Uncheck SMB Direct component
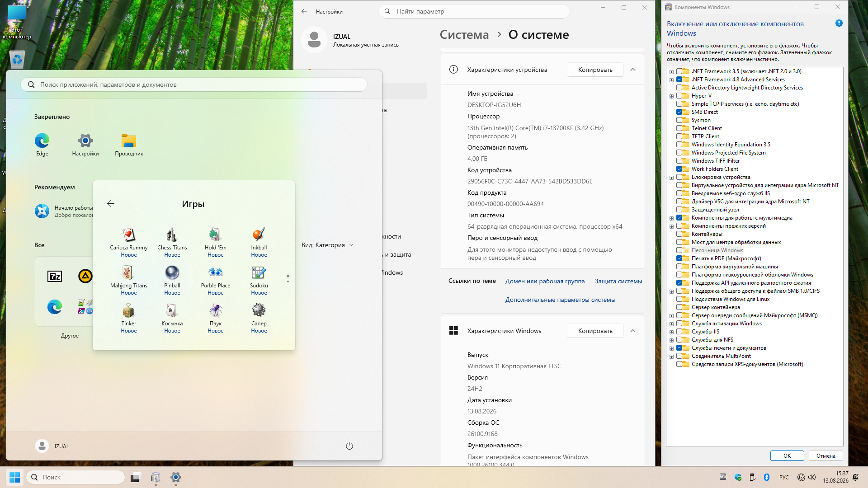The width and height of the screenshot is (868, 488). click(679, 112)
